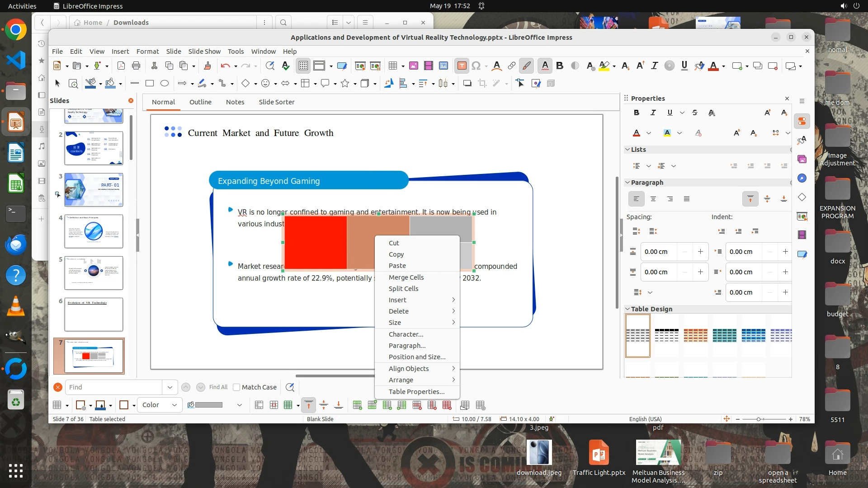This screenshot has height=488, width=868.
Task: Click the Print icon in toolbar
Action: pyautogui.click(x=136, y=66)
